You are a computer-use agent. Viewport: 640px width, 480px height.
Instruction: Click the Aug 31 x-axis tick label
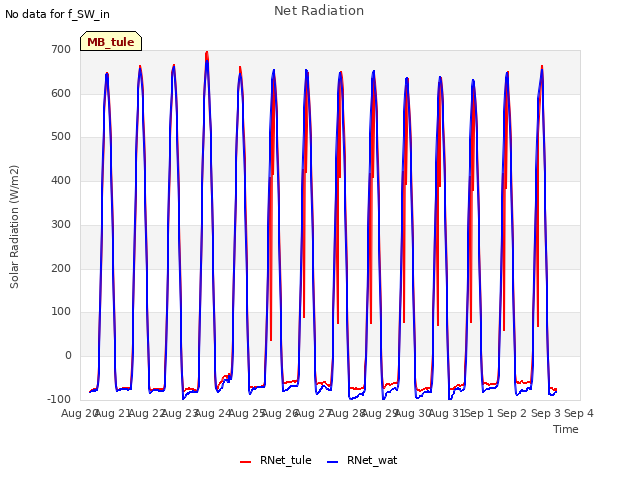click(x=446, y=413)
